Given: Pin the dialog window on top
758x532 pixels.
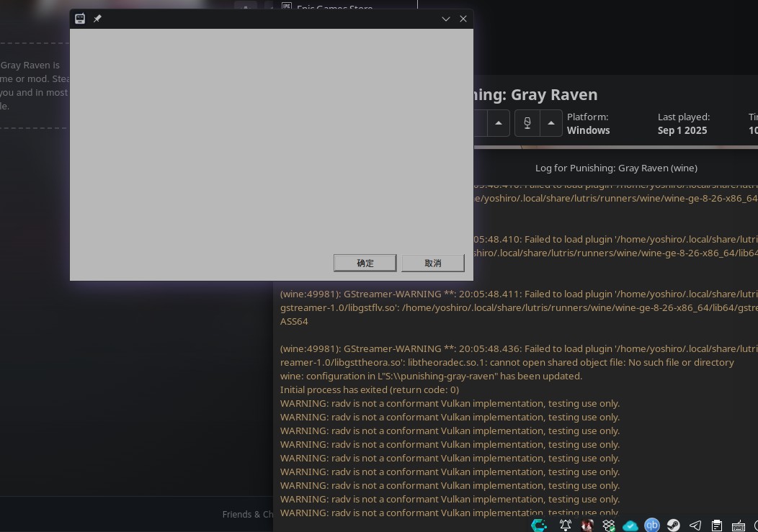Looking at the screenshot, I should (97, 19).
